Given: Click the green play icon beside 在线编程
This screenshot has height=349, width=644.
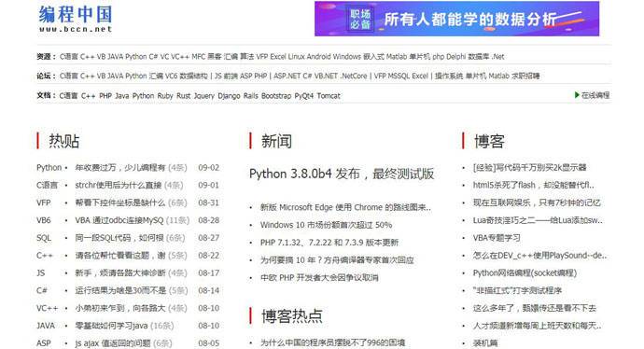Looking at the screenshot, I should tap(577, 95).
